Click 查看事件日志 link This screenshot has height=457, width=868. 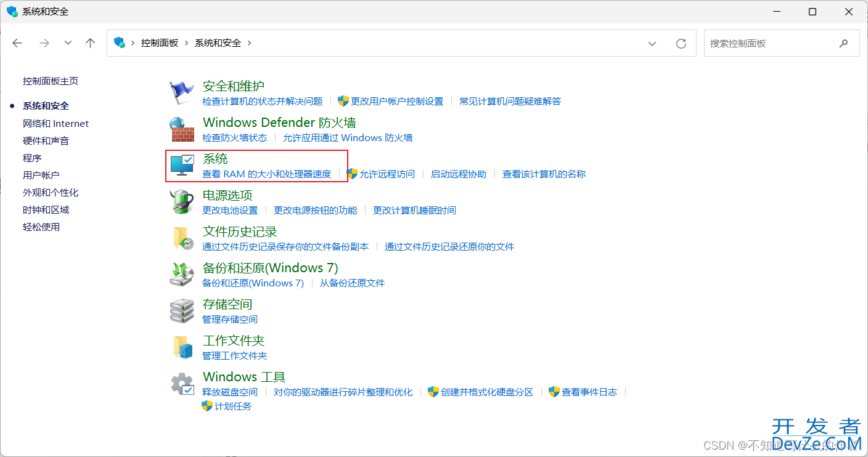pos(589,392)
